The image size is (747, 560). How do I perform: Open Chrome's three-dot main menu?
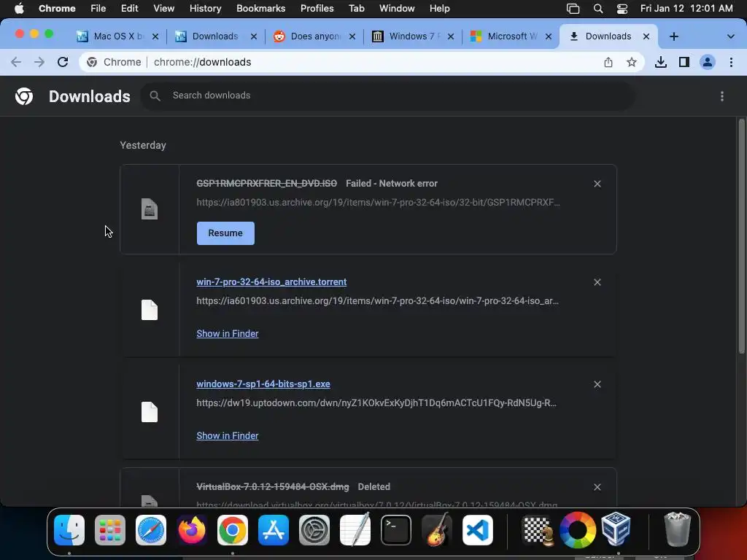[x=731, y=62]
